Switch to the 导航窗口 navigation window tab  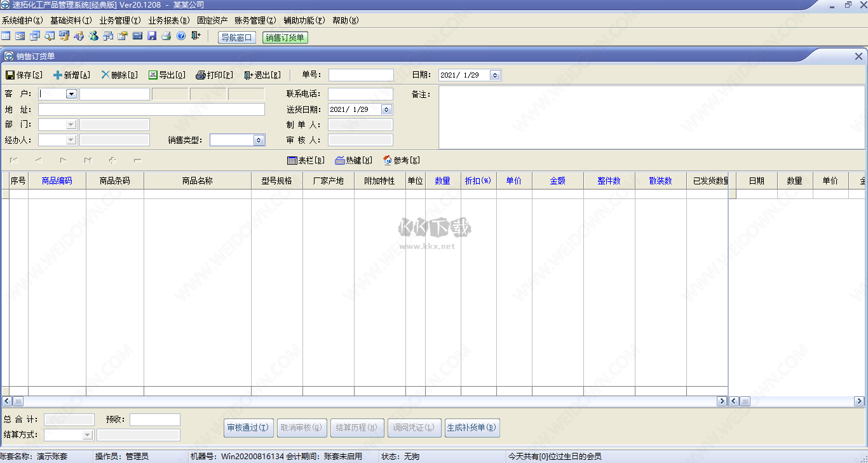236,38
